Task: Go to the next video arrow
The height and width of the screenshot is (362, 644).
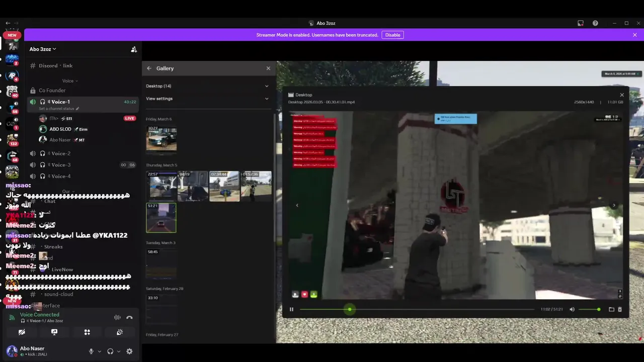Action: point(614,205)
